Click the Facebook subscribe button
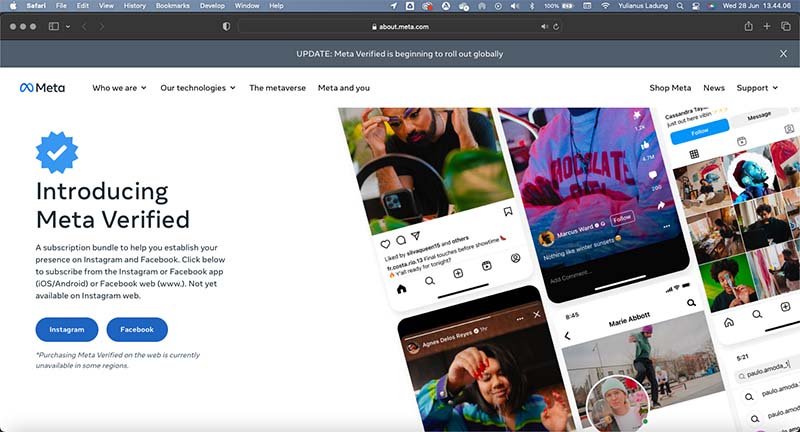 point(137,329)
